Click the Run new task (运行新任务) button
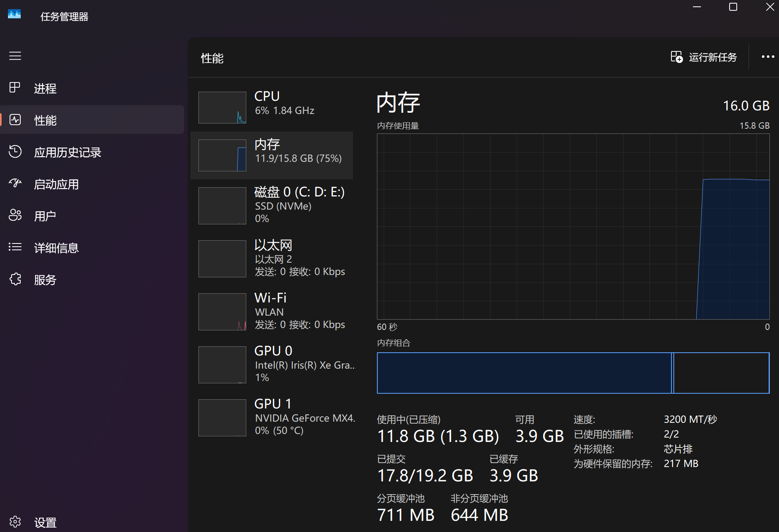Image resolution: width=779 pixels, height=532 pixels. [x=704, y=57]
